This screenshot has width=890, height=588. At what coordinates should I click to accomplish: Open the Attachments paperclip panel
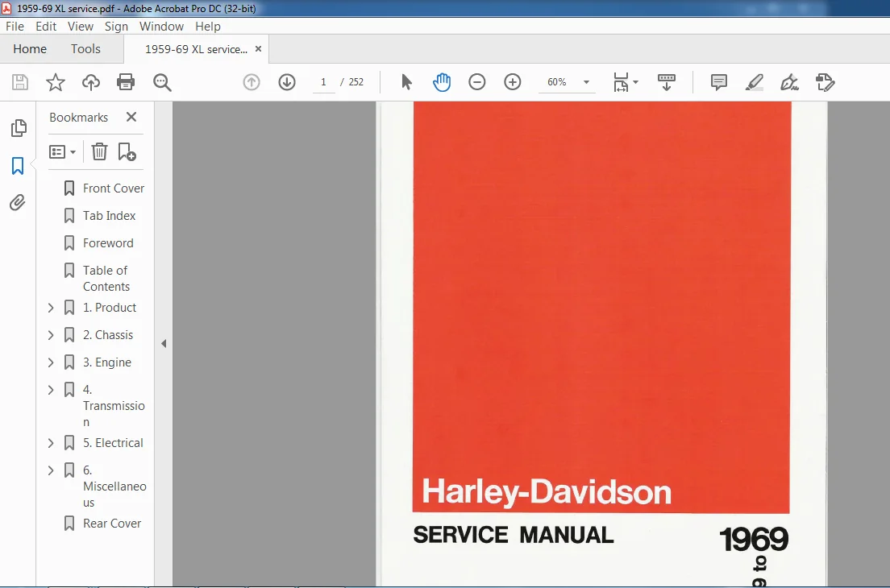(18, 202)
